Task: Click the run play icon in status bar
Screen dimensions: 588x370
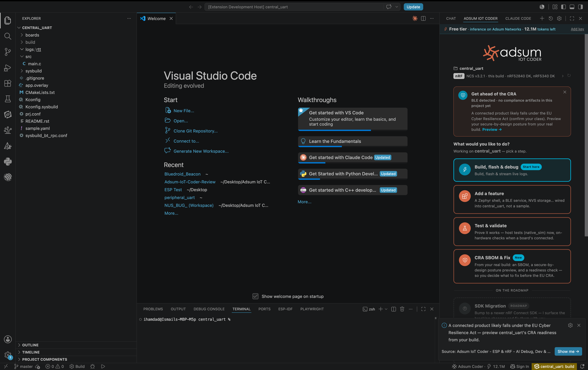Action: [x=103, y=366]
